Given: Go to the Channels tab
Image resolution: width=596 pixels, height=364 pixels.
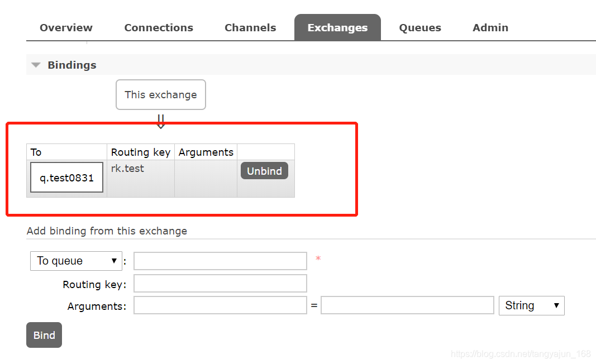Looking at the screenshot, I should [250, 28].
